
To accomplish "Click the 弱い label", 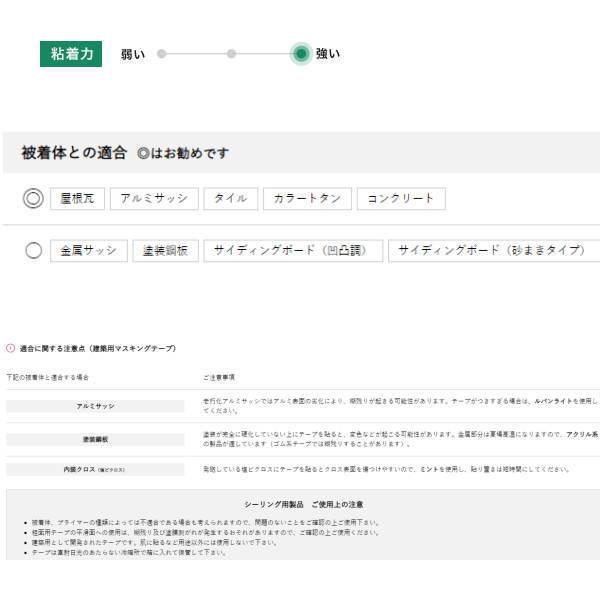I will [133, 54].
